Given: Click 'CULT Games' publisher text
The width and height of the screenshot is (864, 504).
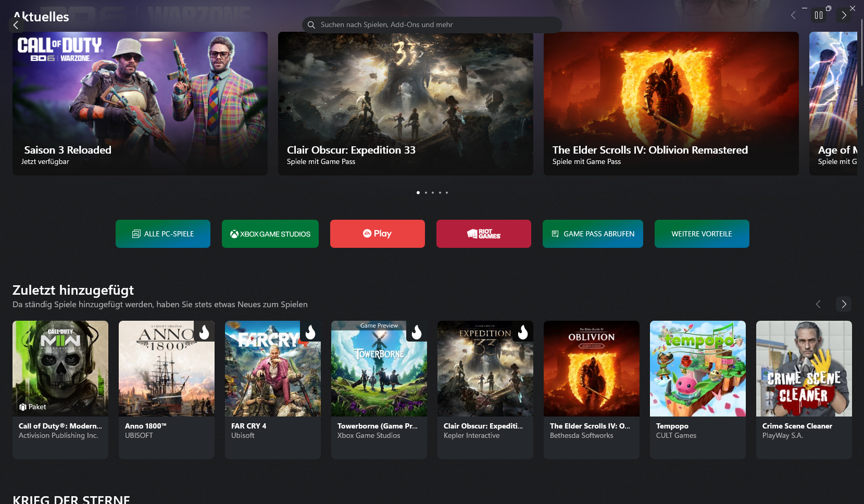Looking at the screenshot, I should (x=676, y=436).
